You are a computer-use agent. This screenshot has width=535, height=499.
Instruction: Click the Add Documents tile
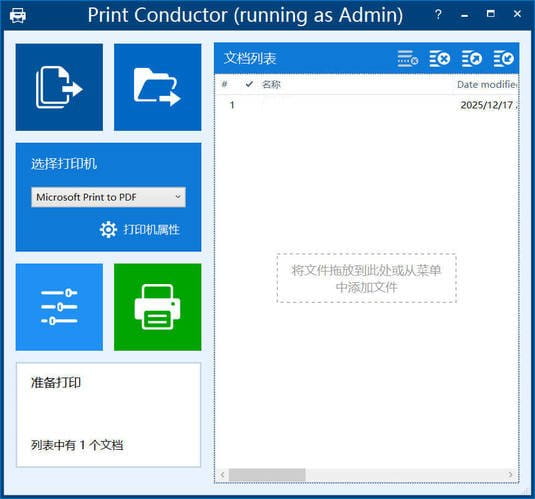pyautogui.click(x=59, y=87)
